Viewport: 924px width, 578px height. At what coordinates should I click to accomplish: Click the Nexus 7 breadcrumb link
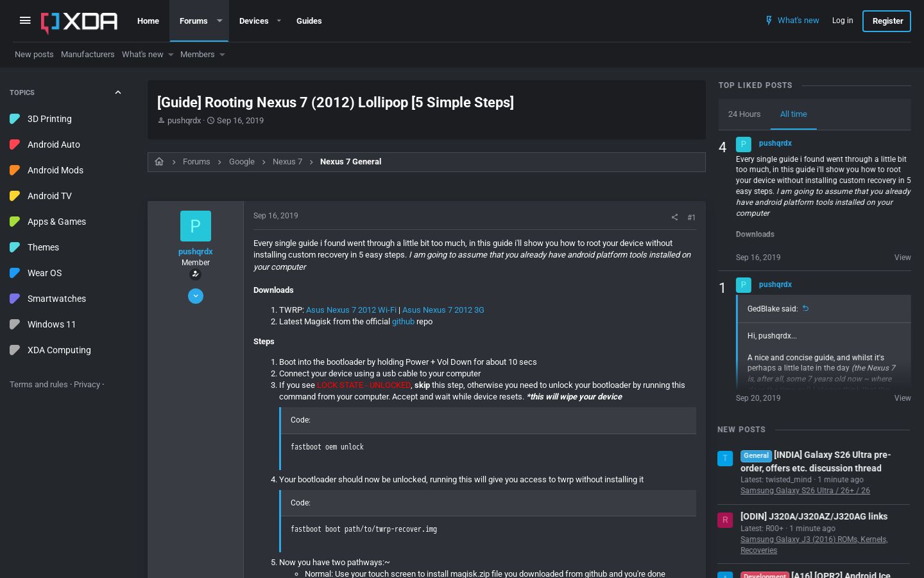click(287, 162)
